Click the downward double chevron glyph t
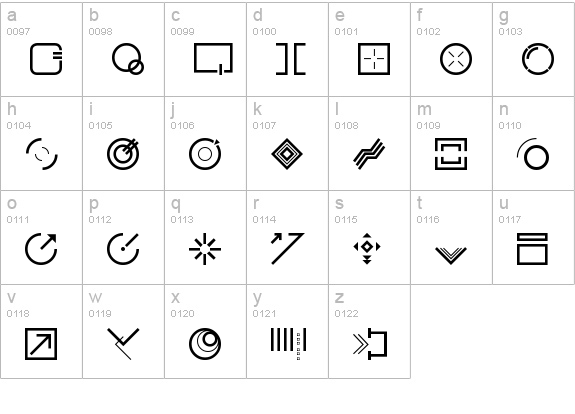Image resolution: width=575 pixels, height=414 pixels. point(451,256)
